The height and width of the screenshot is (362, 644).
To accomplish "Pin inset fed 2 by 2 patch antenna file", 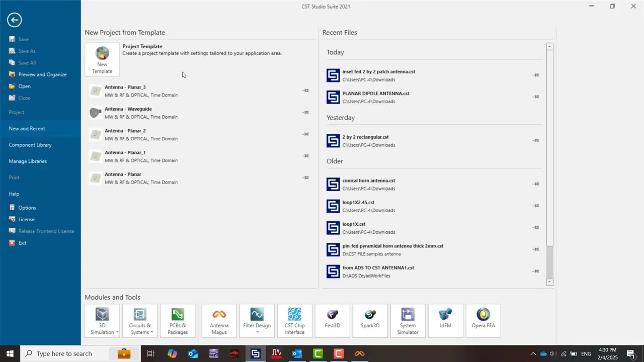I will pyautogui.click(x=536, y=75).
